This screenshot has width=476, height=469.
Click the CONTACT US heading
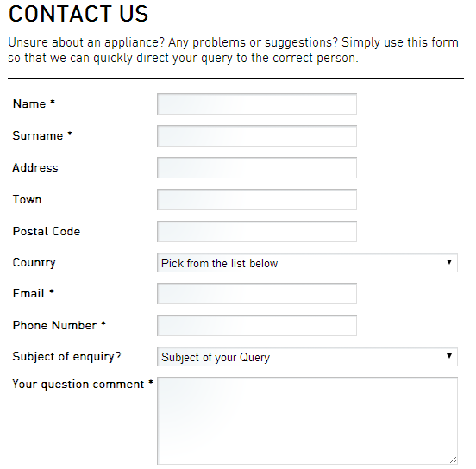click(78, 14)
